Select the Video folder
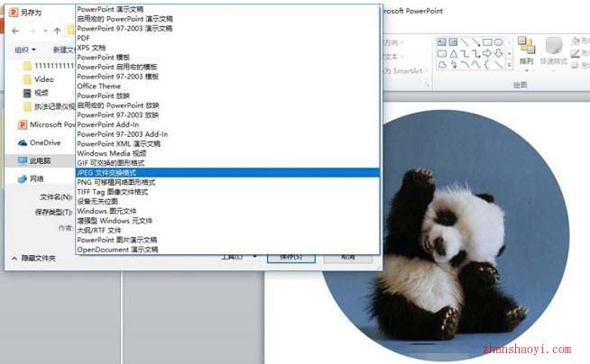590x364 pixels. click(x=39, y=79)
